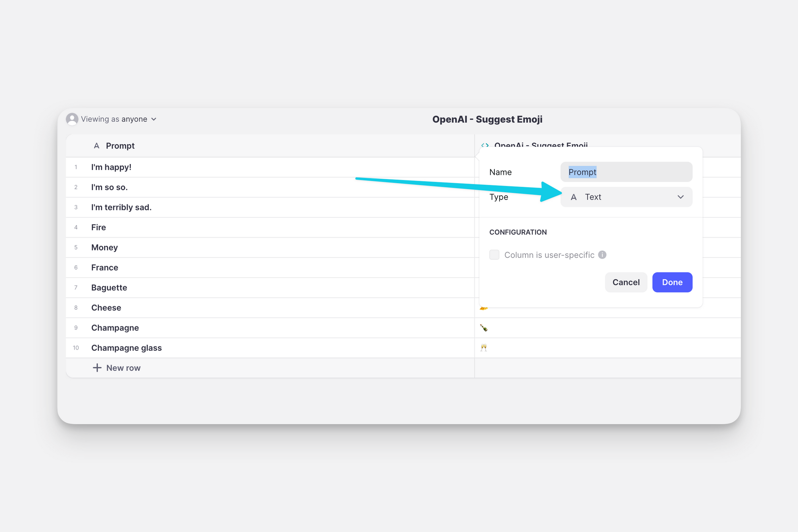Click row number 10
This screenshot has width=798, height=532.
[76, 348]
